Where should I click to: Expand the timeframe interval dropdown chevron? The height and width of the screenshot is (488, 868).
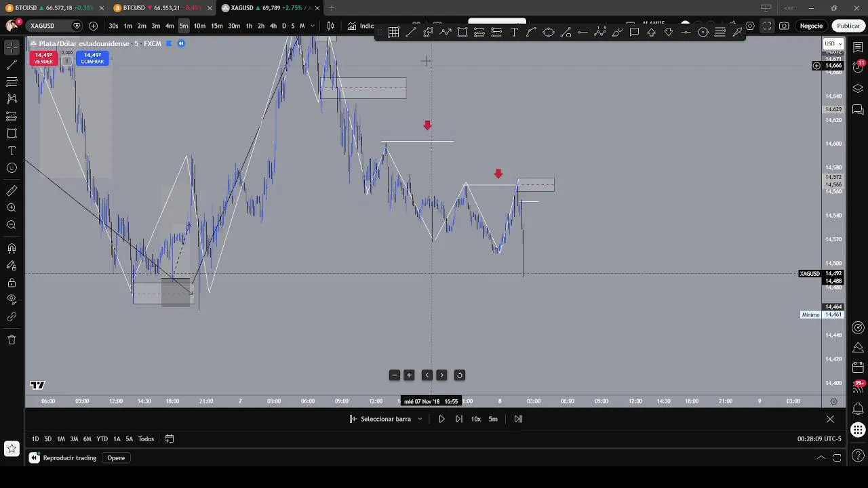coord(312,26)
